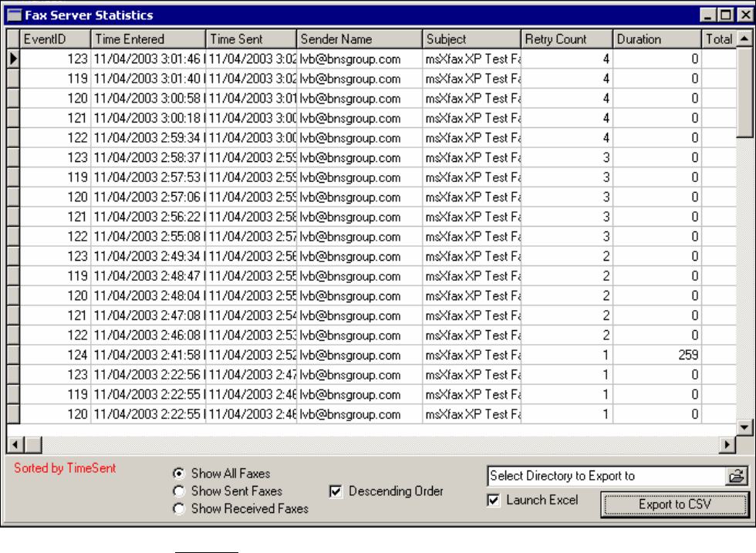Image resolution: width=756 pixels, height=553 pixels.
Task: Click Sender Name cell in row entered 2:55:08
Action: pyautogui.click(x=359, y=237)
